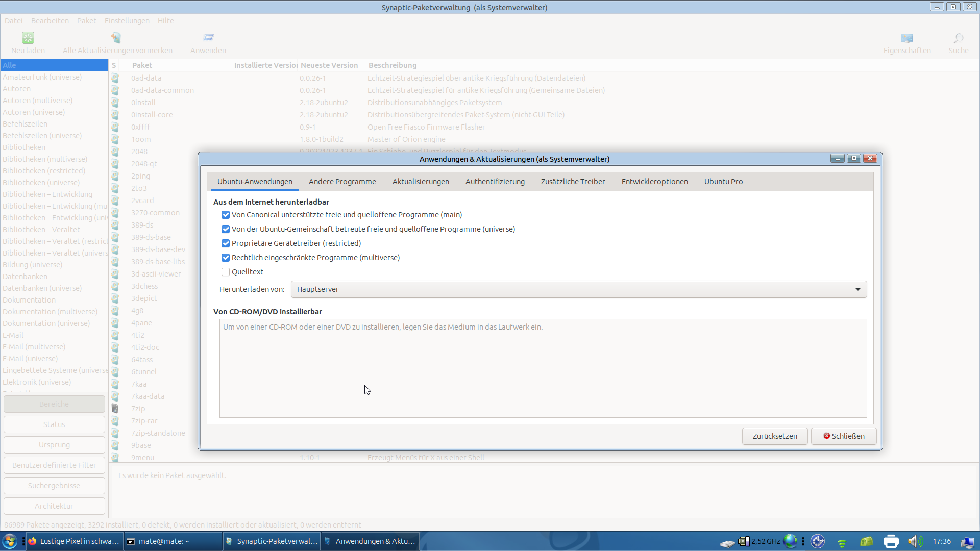Viewport: 980px width, 551px height.
Task: Click Alle Aktualisierungen vormerken toolbar icon
Action: tap(117, 38)
